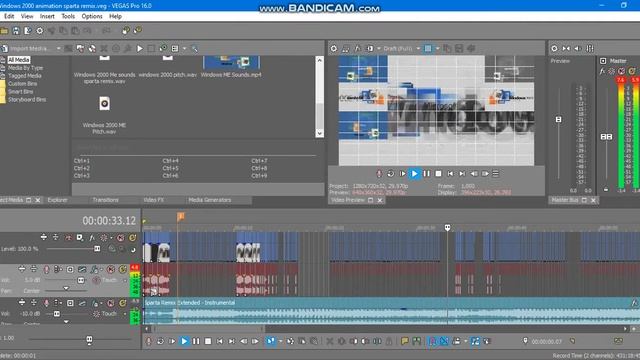
Task: Click Save Snapshot icon in Video Preview toolbar
Action: click(459, 49)
